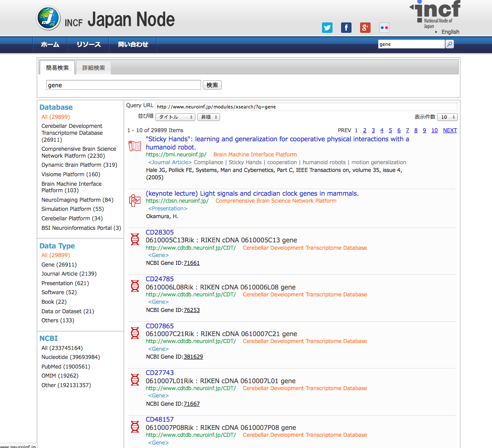Click the INCF Japan Node globe logo

[48, 18]
